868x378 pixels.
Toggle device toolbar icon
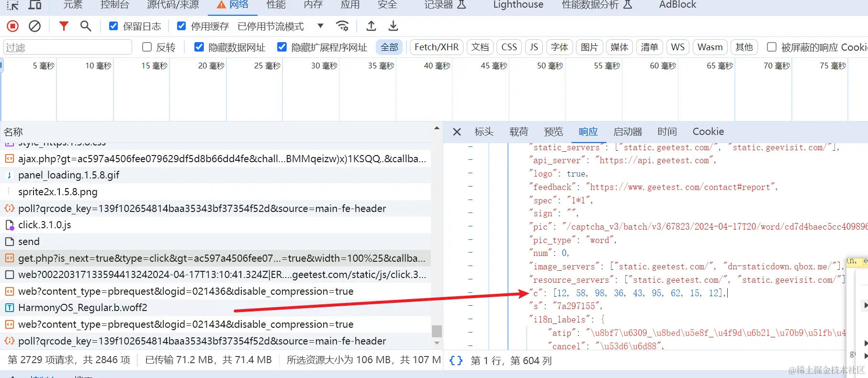click(35, 5)
